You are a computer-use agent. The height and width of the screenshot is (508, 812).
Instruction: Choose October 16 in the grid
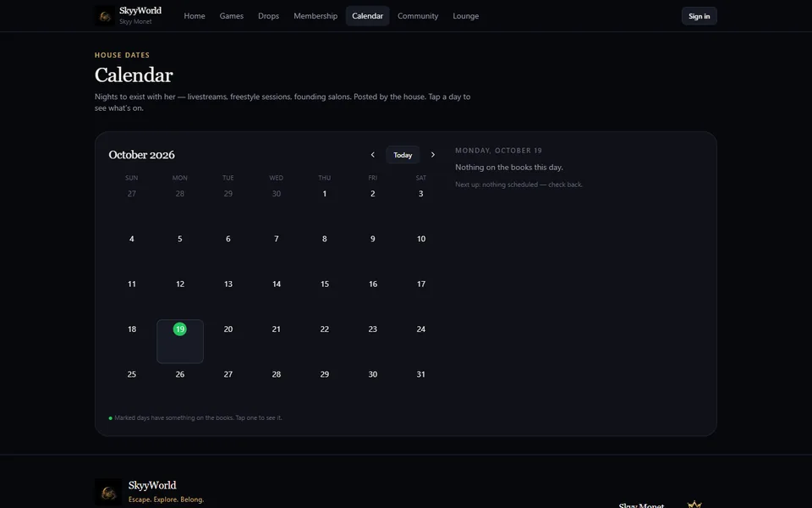pos(373,296)
